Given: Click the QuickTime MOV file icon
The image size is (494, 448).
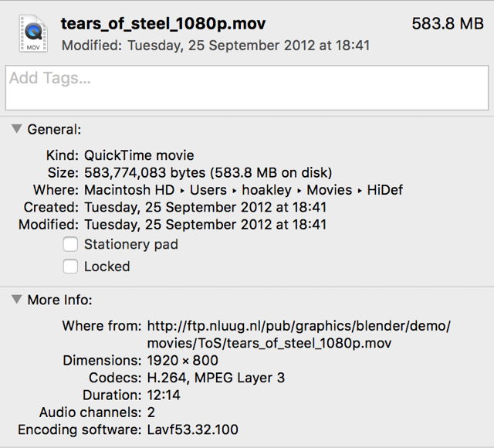Looking at the screenshot, I should [x=32, y=34].
